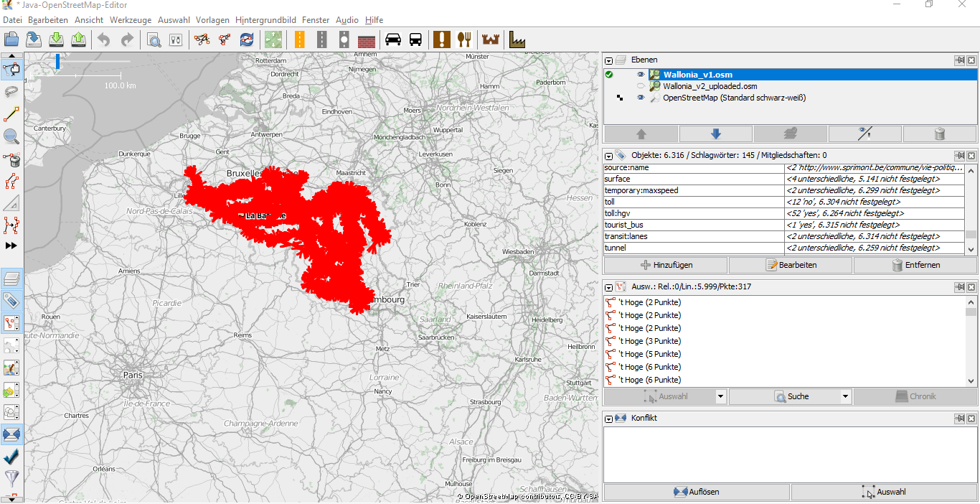The height and width of the screenshot is (504, 980).
Task: Click the fork and knife preset icon
Action: coord(464,39)
